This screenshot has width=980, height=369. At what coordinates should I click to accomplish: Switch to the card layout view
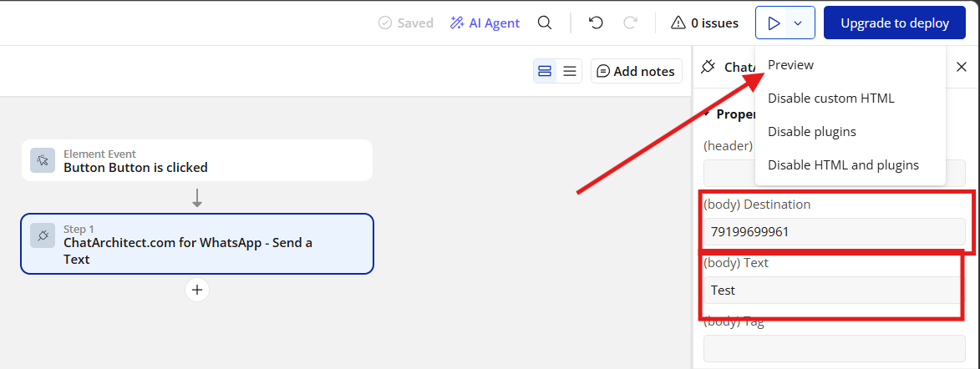(x=545, y=71)
